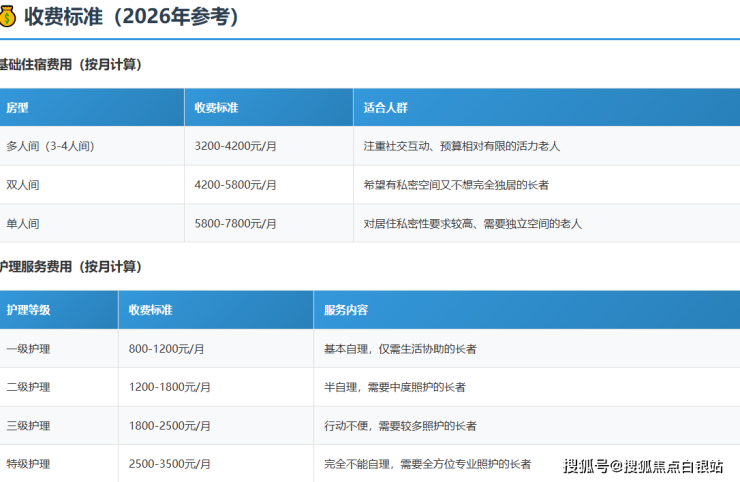
Task: Click the 二级护理 row cell
Action: pos(28,387)
